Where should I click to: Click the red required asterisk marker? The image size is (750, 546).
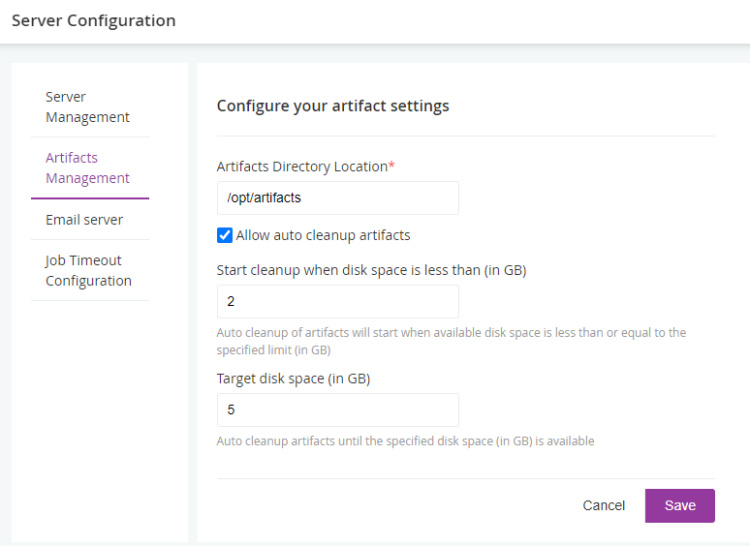pos(392,166)
